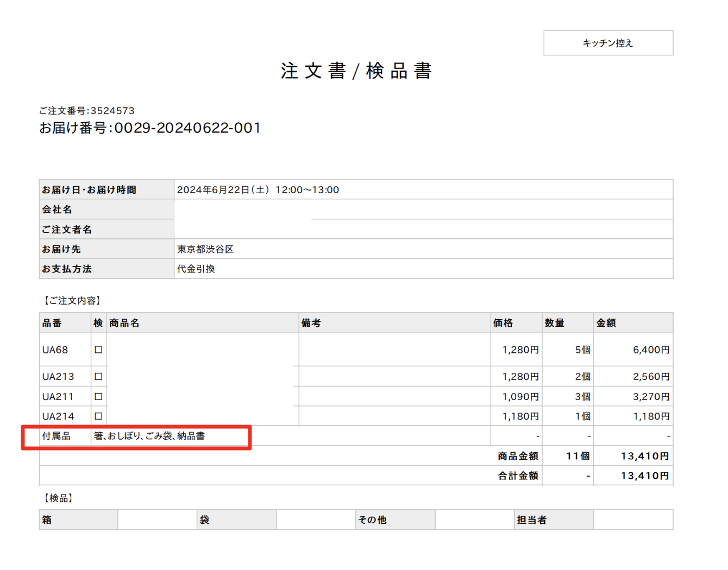Click the delivery number 0029-20240622-001

(x=187, y=128)
